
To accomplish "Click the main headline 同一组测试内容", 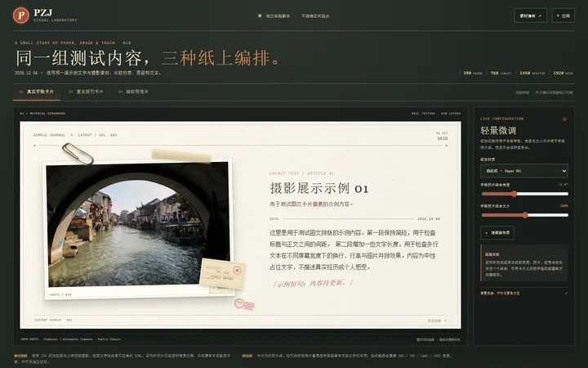I will (83, 58).
